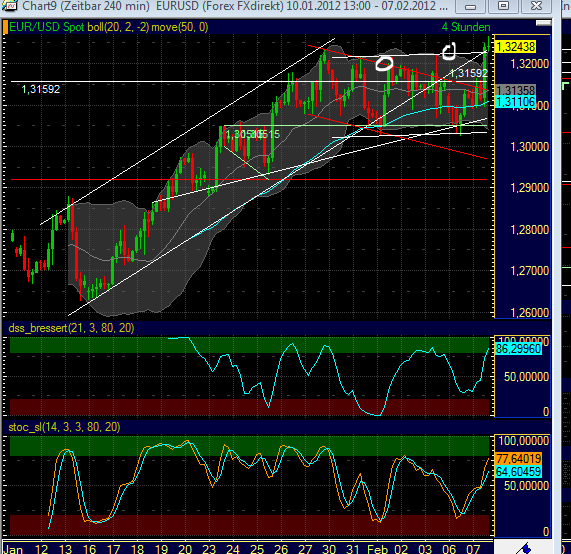Click the 4 Stunden timeframe label
The width and height of the screenshot is (571, 554).
[466, 27]
